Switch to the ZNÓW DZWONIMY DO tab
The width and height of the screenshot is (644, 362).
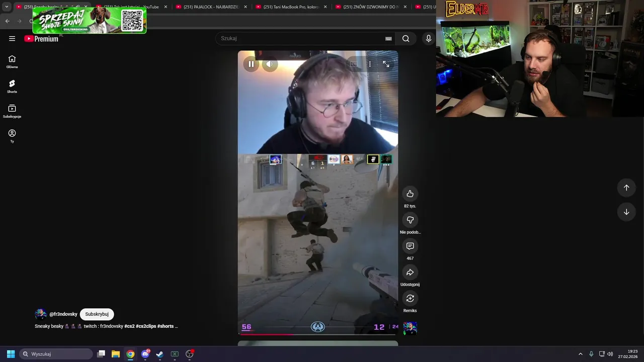(371, 7)
